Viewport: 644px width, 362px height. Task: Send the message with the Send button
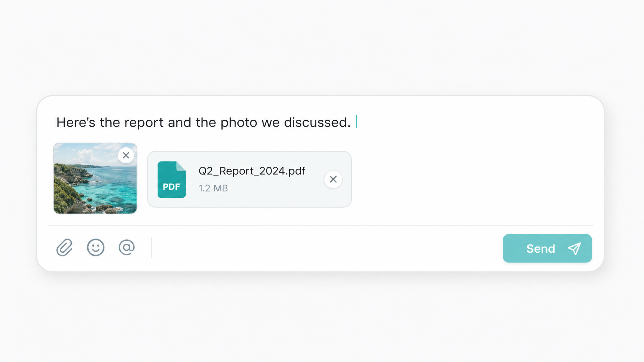[x=547, y=248]
